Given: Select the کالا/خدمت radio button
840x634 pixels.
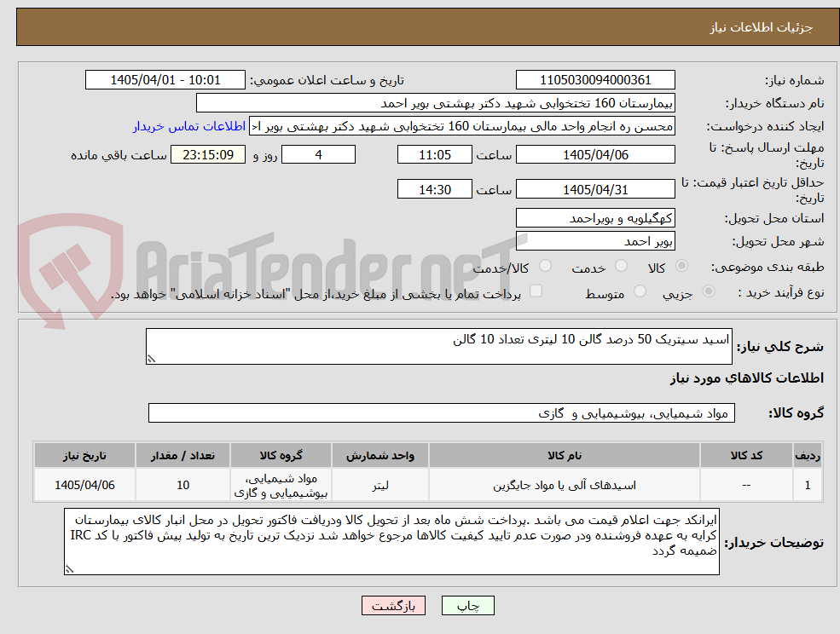Looking at the screenshot, I should 545,266.
